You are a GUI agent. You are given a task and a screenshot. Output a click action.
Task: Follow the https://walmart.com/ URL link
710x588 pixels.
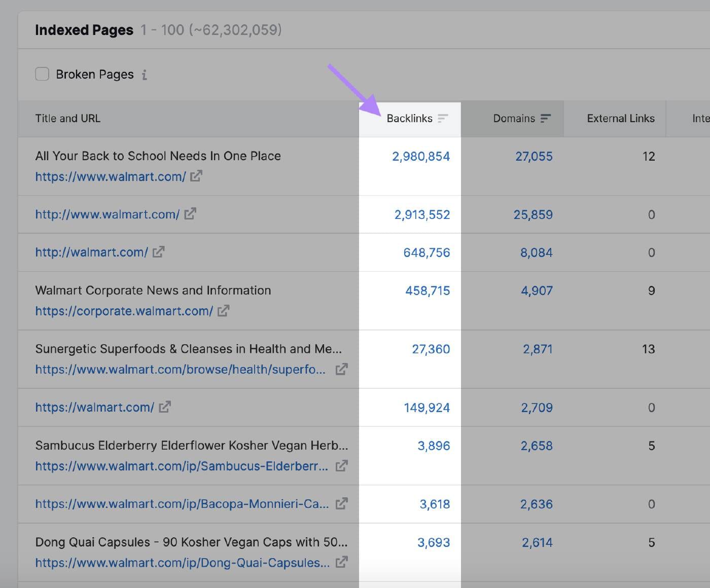point(95,408)
